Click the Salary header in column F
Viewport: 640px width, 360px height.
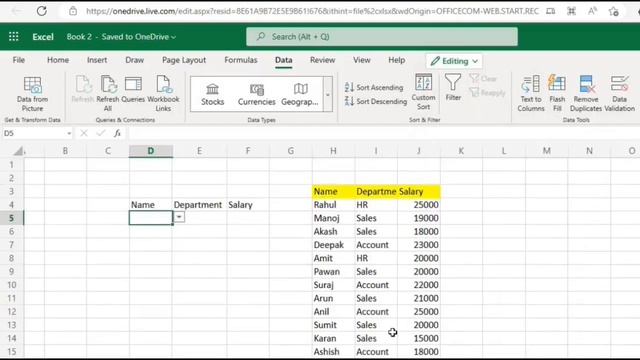point(248,205)
